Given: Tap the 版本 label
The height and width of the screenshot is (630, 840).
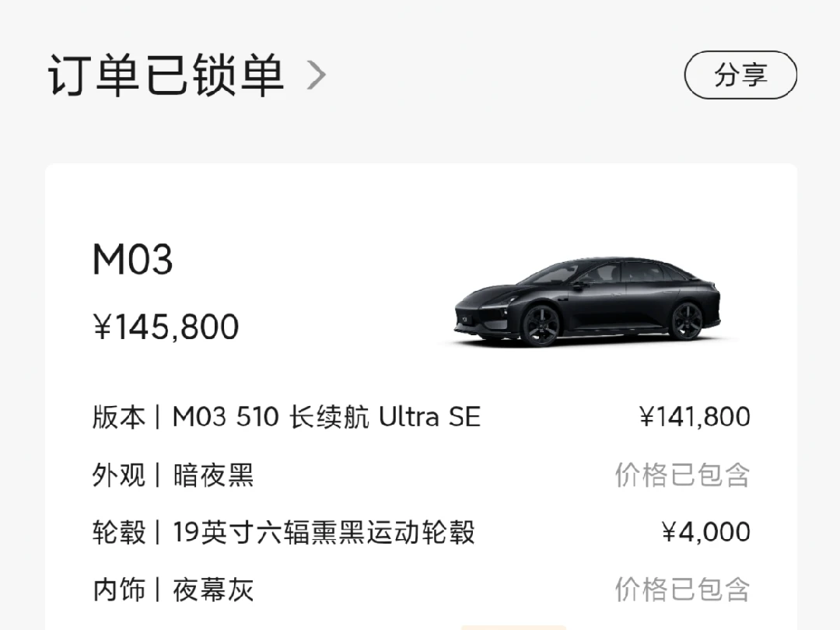Looking at the screenshot, I should coord(118,418).
